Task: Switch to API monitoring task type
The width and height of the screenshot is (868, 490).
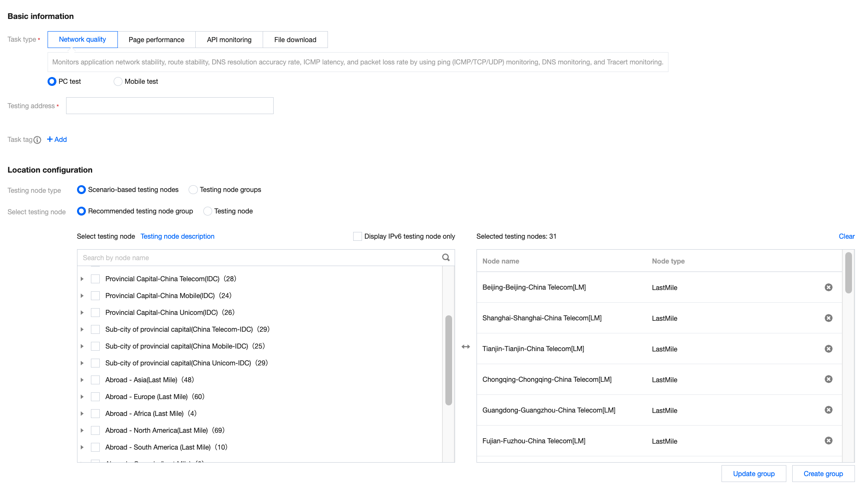Action: (229, 40)
